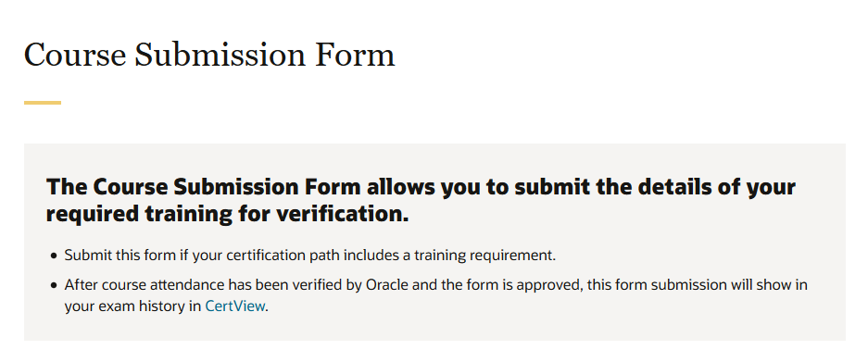Select the second bullet dot marker

54,285
